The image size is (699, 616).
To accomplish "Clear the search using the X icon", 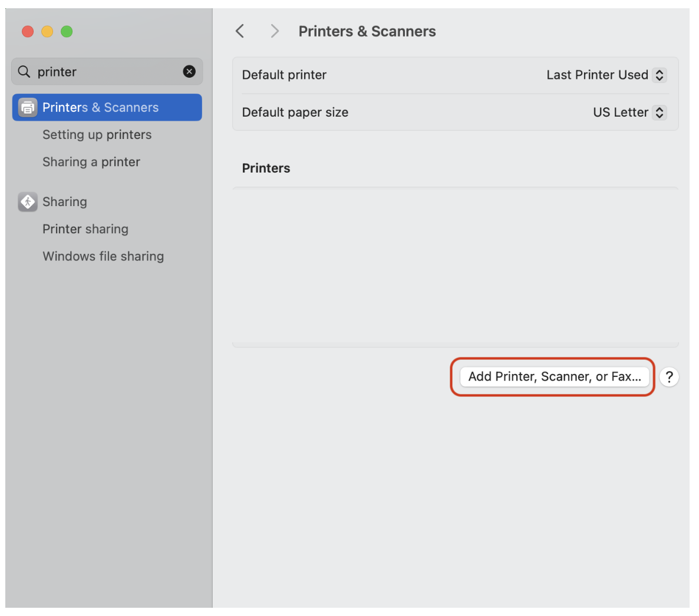I will [x=189, y=71].
